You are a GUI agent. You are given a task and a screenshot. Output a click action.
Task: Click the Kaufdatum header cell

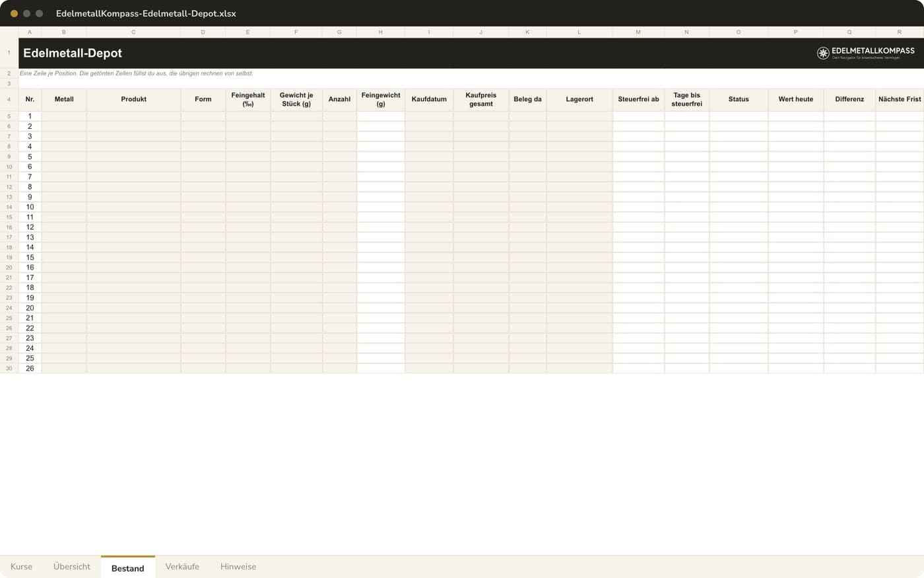429,99
